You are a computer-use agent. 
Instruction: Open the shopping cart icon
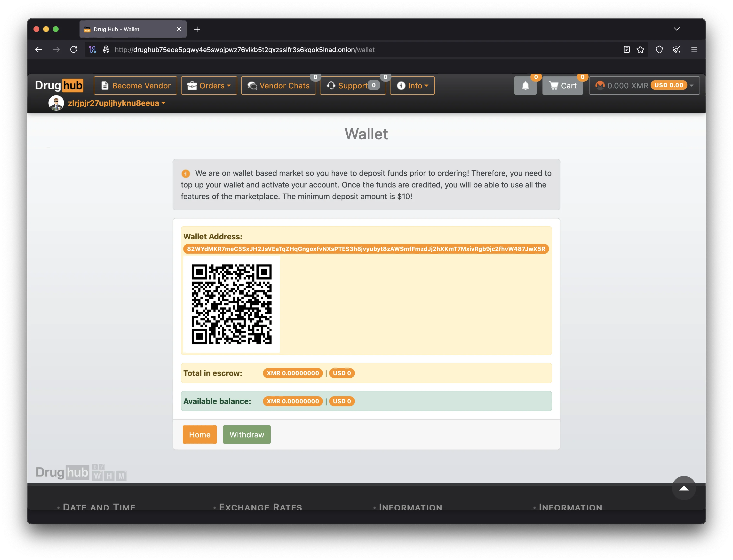tap(554, 85)
